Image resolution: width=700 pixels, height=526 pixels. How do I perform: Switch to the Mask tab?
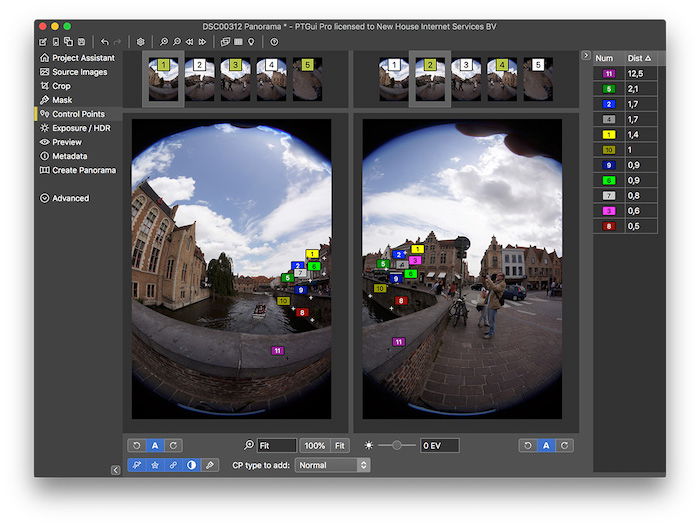coord(62,100)
